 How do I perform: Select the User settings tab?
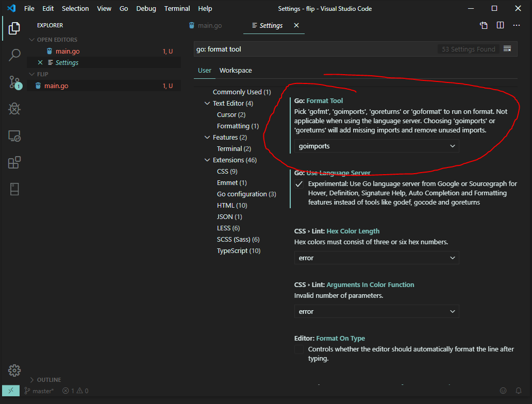coord(205,71)
